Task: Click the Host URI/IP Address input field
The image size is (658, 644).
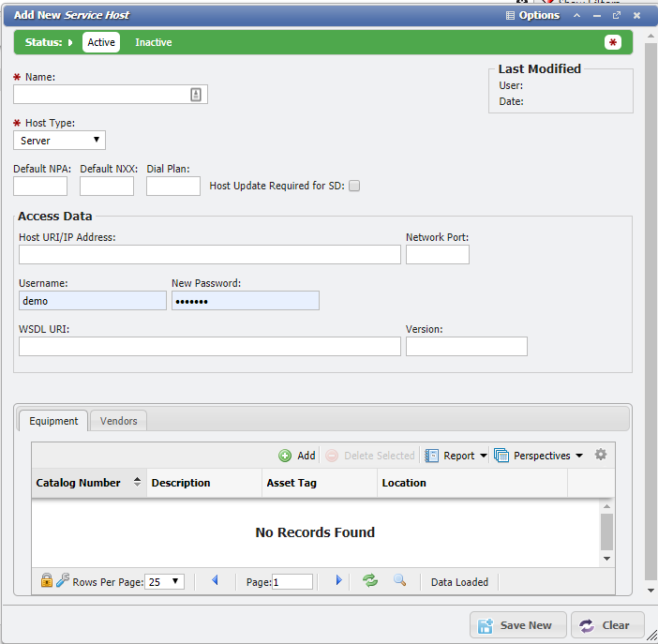Action: 209,255
